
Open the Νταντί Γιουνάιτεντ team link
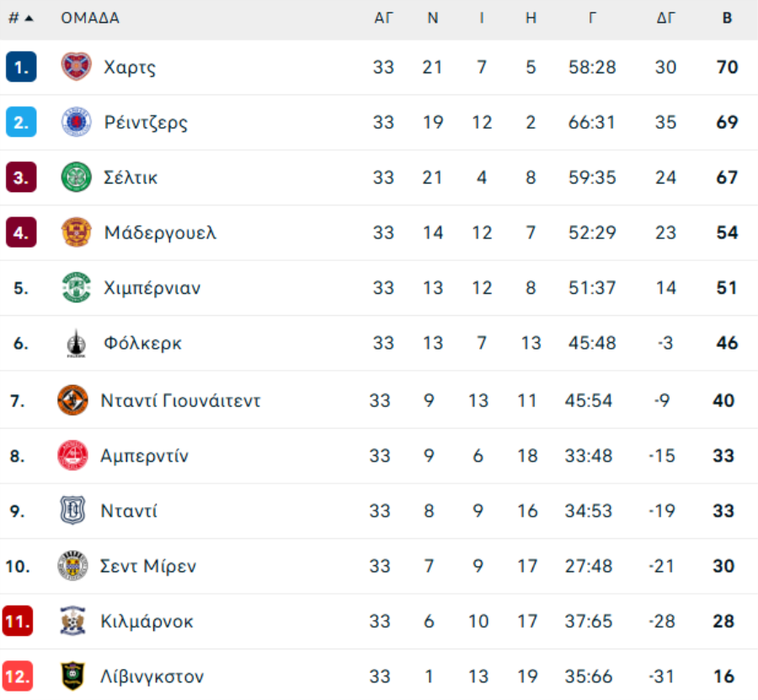[x=180, y=400]
